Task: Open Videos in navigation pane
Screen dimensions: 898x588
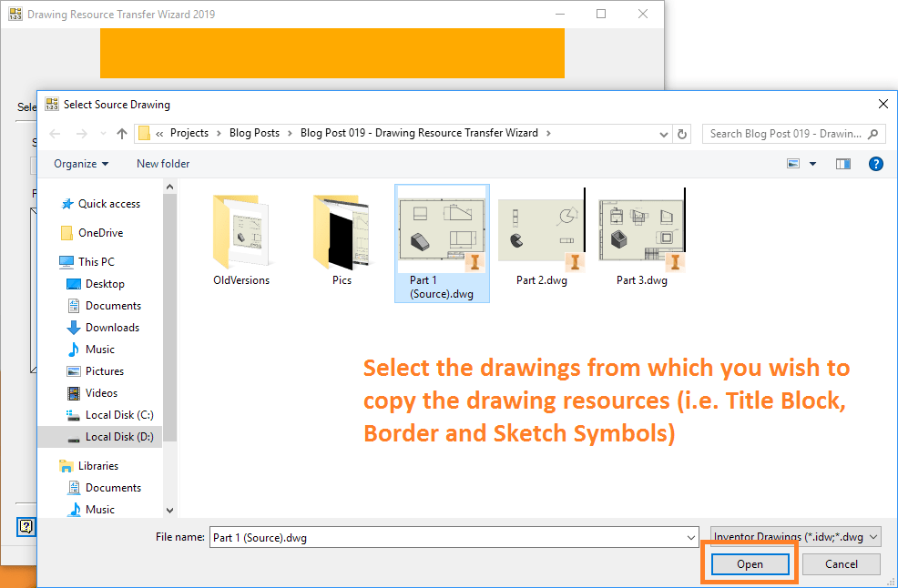Action: pos(101,393)
